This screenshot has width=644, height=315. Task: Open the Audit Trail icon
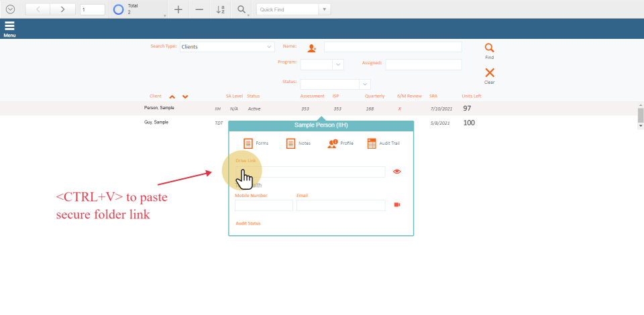point(372,143)
